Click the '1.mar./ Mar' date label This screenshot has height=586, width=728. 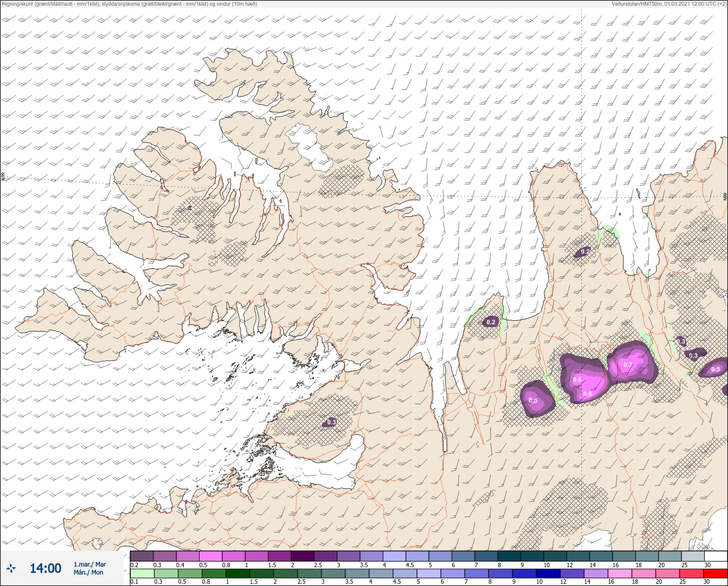(x=89, y=564)
